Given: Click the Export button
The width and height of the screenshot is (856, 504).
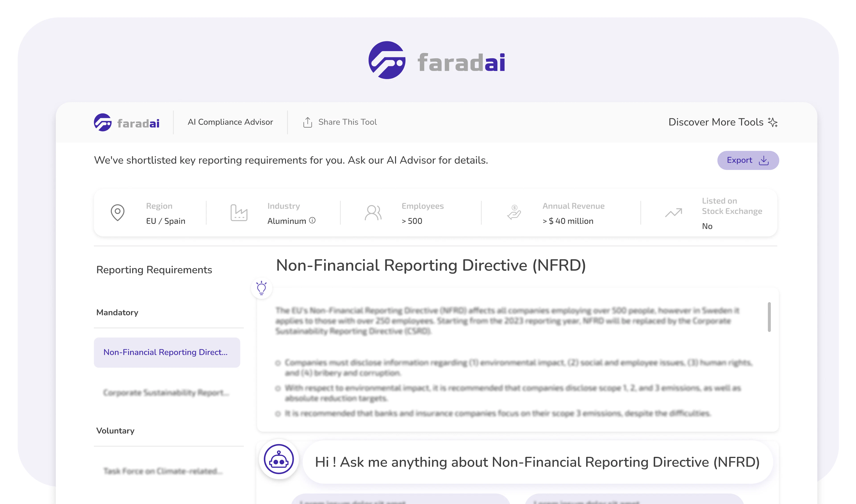Looking at the screenshot, I should 748,160.
